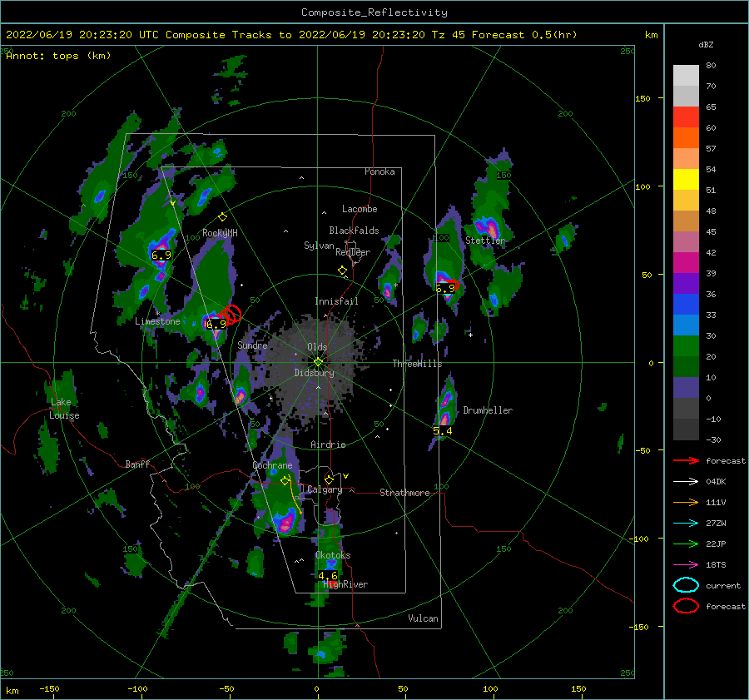Click the RockyMH town label
This screenshot has width=749, height=700.
[x=220, y=233]
